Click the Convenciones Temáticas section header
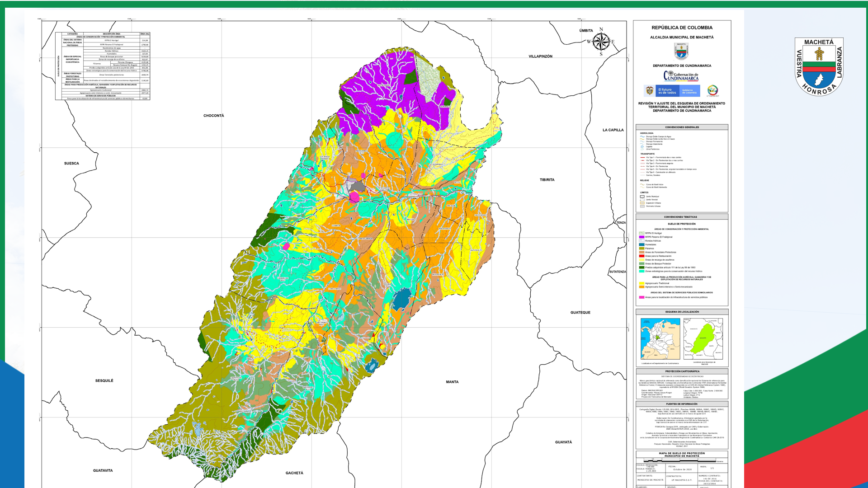The height and width of the screenshot is (488, 868). tap(682, 217)
